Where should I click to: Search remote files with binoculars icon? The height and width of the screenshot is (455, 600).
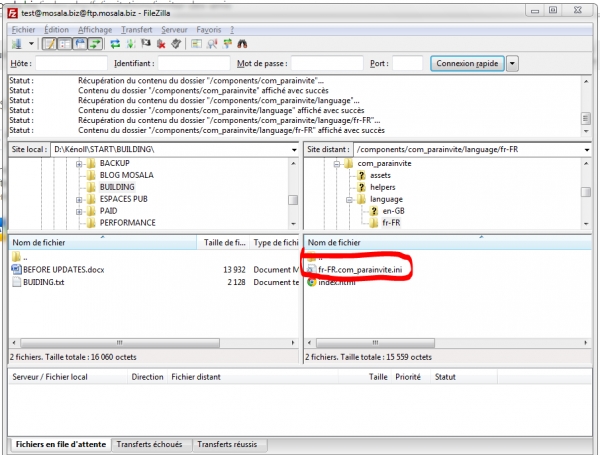point(242,44)
